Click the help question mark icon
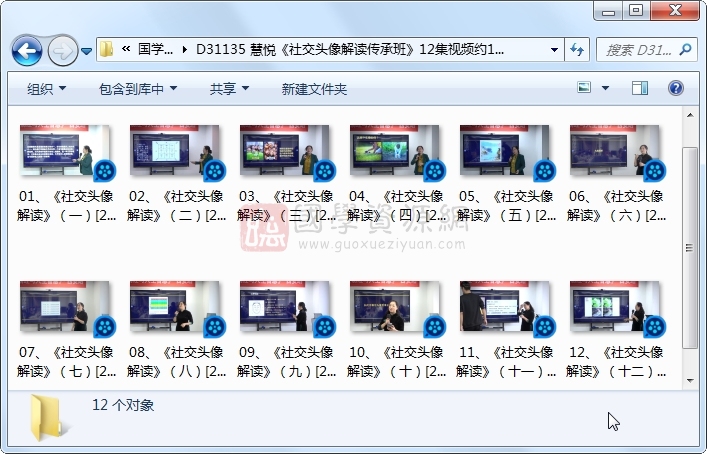The height and width of the screenshot is (454, 707). click(675, 88)
